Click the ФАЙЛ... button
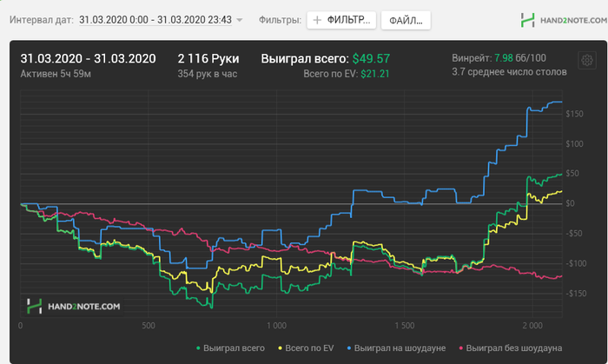608x364 pixels. click(x=406, y=21)
